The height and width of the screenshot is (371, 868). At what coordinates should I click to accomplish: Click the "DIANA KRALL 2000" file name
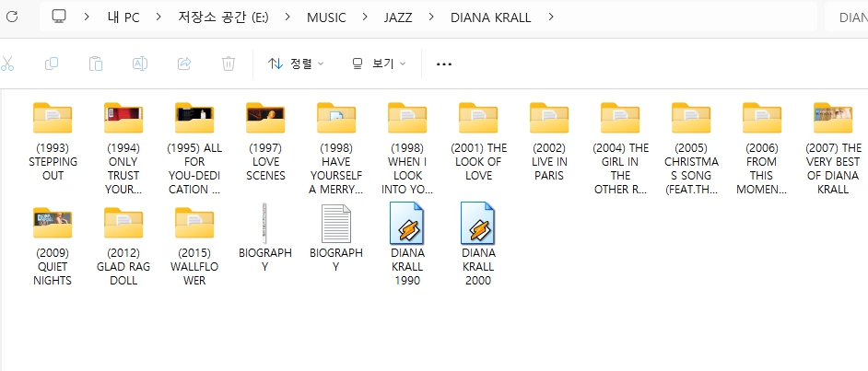[x=478, y=266]
